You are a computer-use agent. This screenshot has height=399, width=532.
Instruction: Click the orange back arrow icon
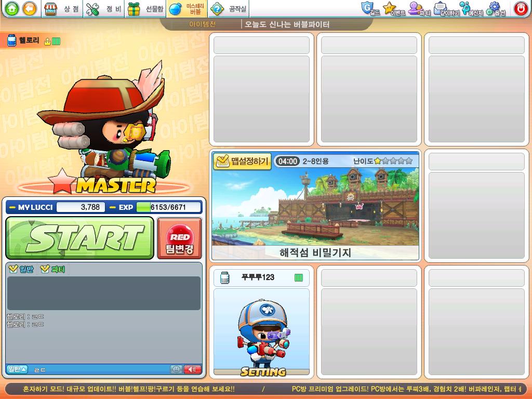30,8
